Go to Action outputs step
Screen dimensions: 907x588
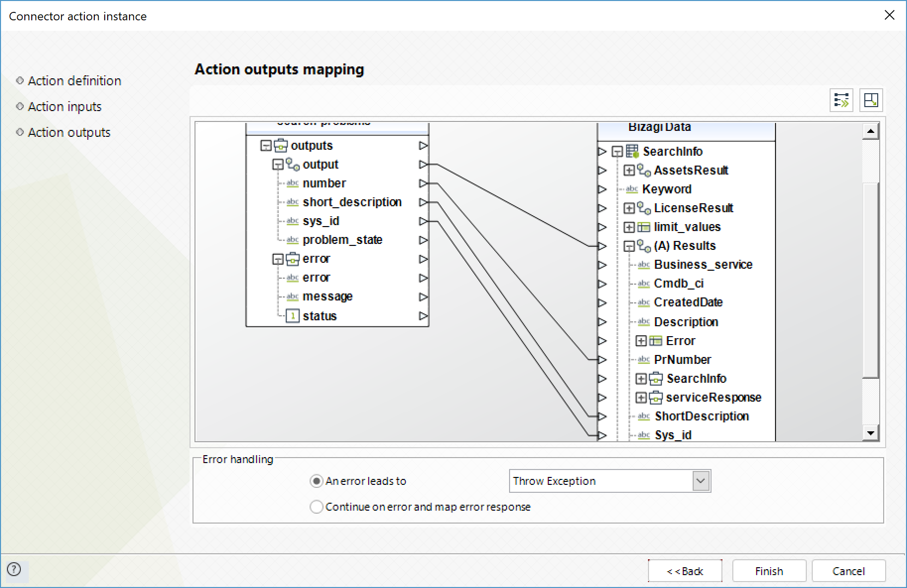(x=69, y=132)
